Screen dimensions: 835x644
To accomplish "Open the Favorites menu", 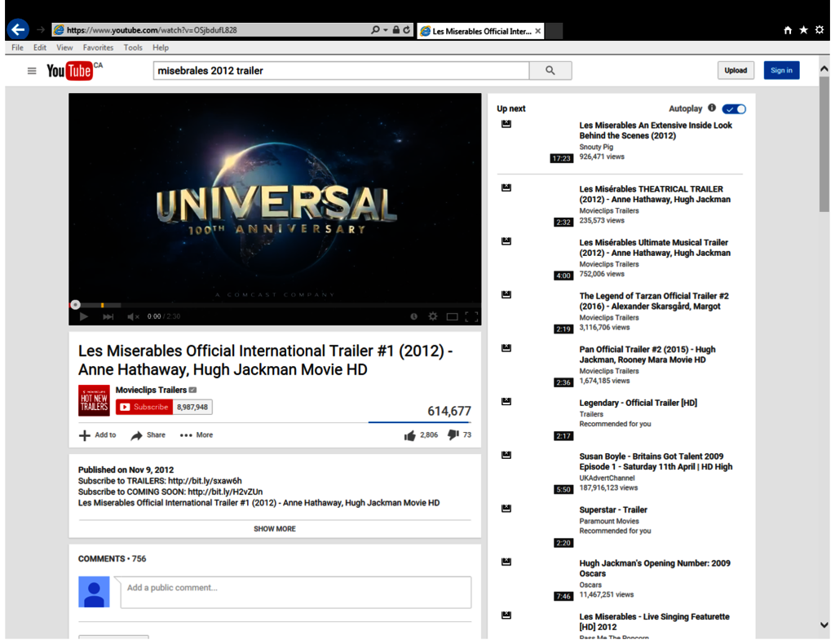I will pyautogui.click(x=98, y=47).
